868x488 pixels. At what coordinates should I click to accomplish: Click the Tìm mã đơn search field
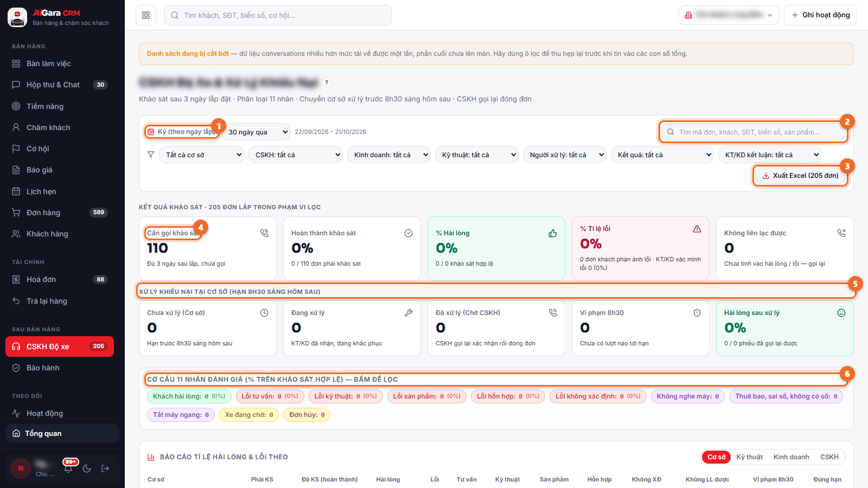[x=754, y=132]
